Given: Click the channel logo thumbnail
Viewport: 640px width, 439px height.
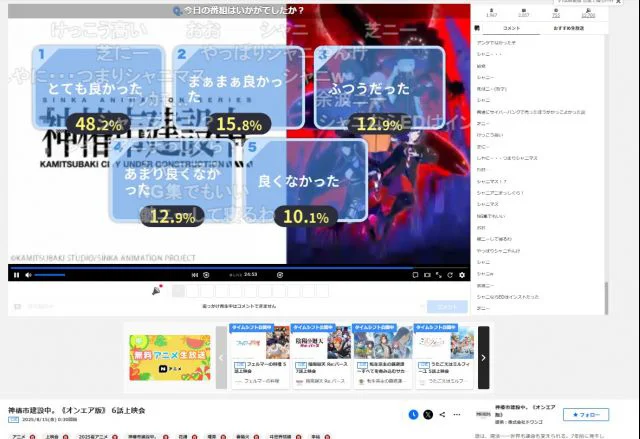Looking at the screenshot, I should (483, 414).
